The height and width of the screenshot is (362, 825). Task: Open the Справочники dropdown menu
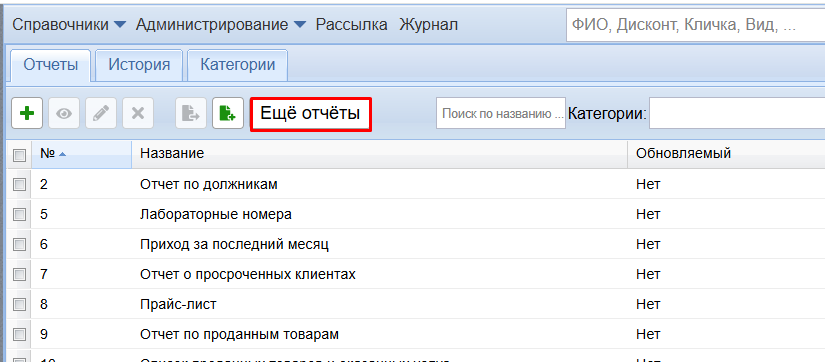69,25
